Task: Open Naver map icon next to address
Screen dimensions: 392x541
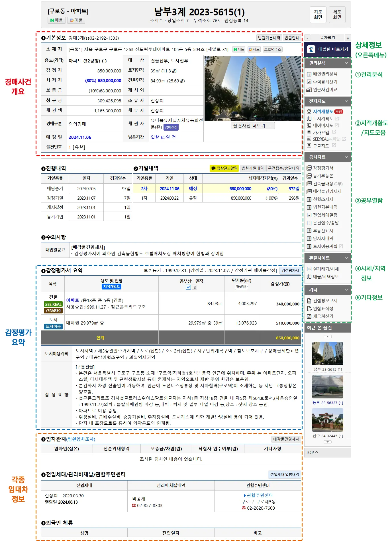Action: click(x=239, y=49)
